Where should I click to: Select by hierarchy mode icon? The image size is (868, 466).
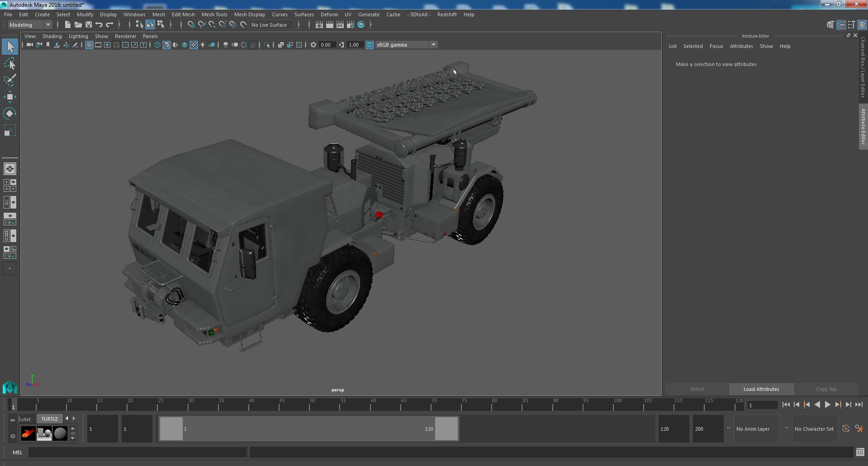click(139, 24)
